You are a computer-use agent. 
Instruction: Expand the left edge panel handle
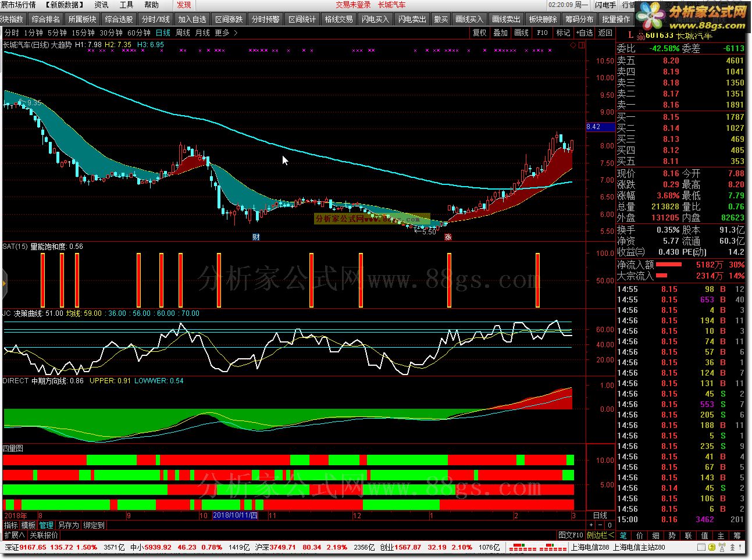pyautogui.click(x=3, y=283)
